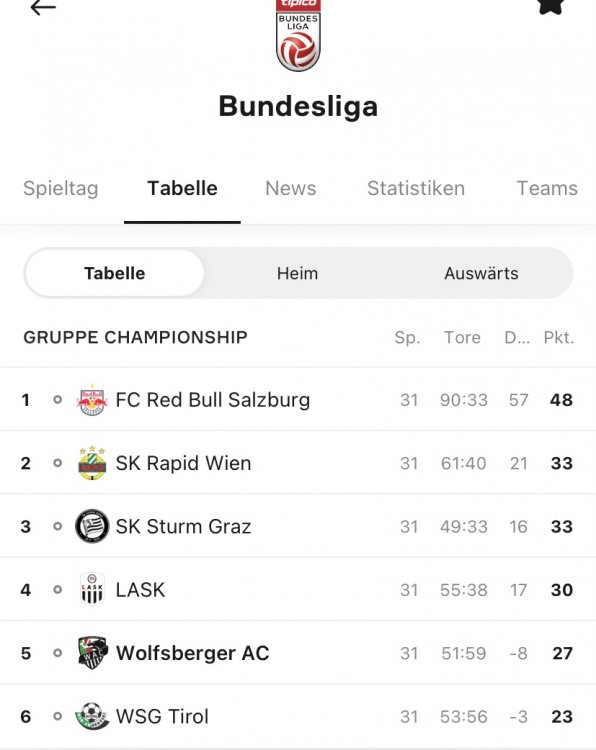Image resolution: width=596 pixels, height=750 pixels.
Task: Open FC Red Bull Salzburg club crest
Action: [x=92, y=400]
